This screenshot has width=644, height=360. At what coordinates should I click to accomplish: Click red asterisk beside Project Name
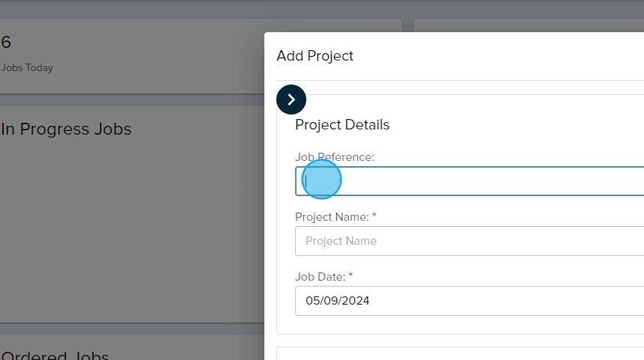click(374, 217)
